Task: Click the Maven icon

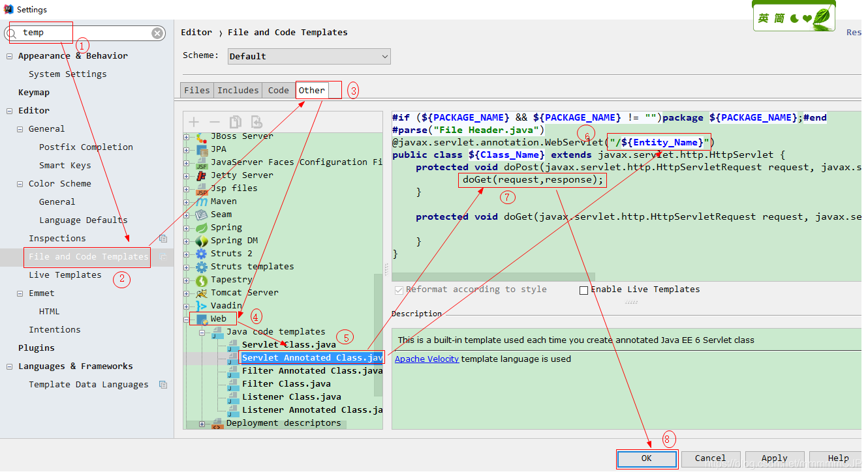Action: pos(202,201)
